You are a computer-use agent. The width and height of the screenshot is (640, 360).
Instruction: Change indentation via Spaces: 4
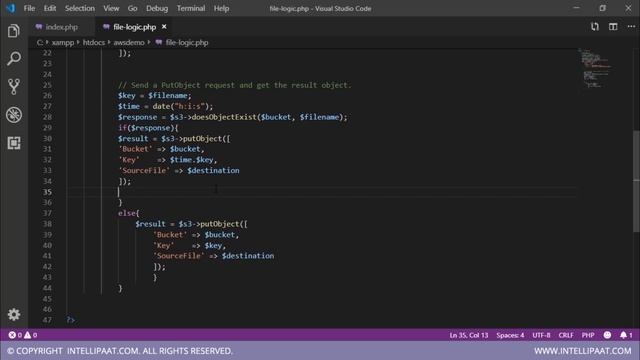(510, 335)
